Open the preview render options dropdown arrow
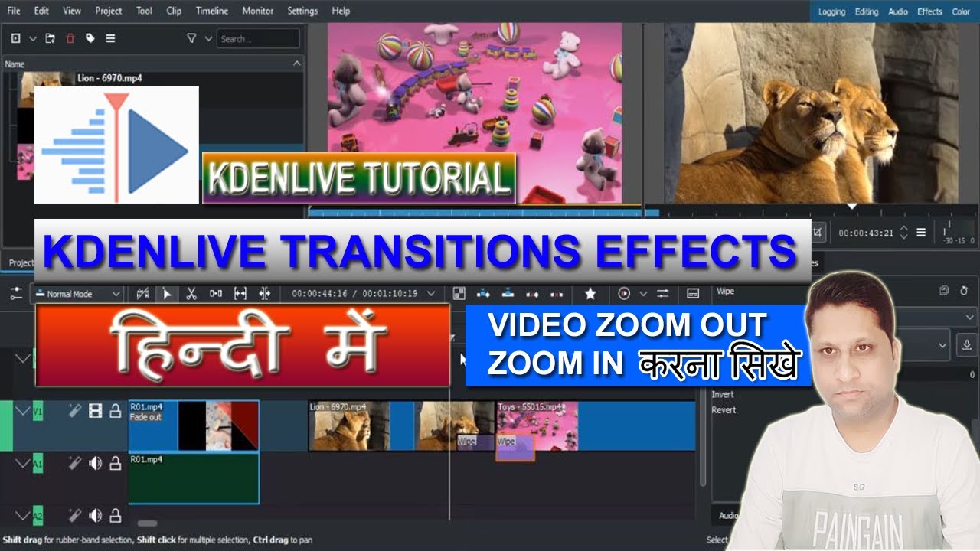This screenshot has width=980, height=551. pos(643,293)
